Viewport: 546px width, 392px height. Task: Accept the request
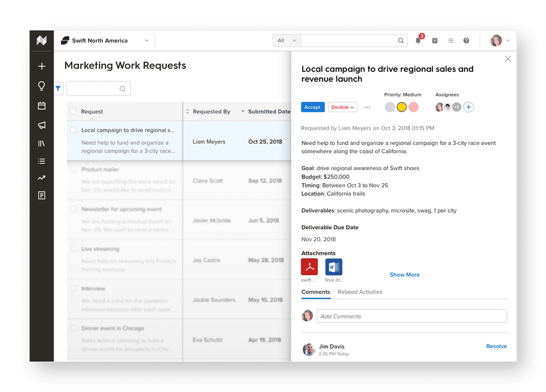tap(313, 107)
